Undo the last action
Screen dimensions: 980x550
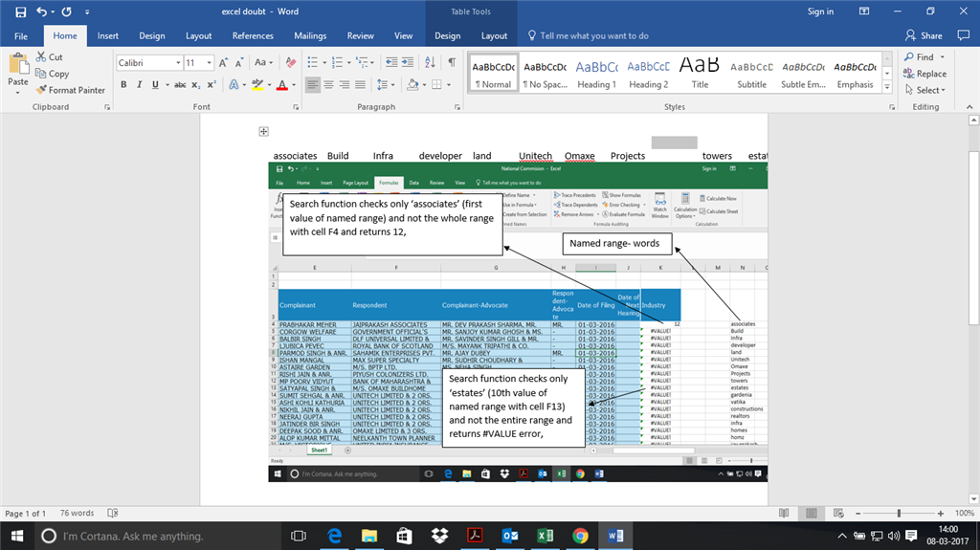(41, 11)
